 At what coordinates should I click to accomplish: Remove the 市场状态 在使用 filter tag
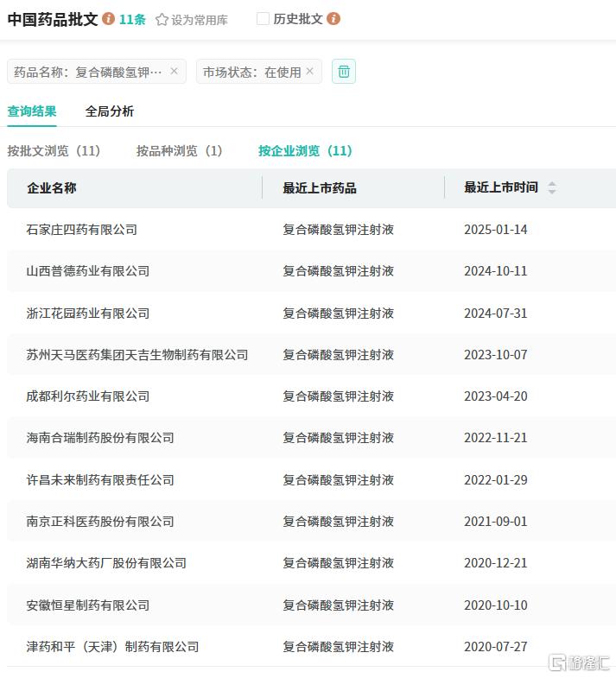(x=310, y=71)
